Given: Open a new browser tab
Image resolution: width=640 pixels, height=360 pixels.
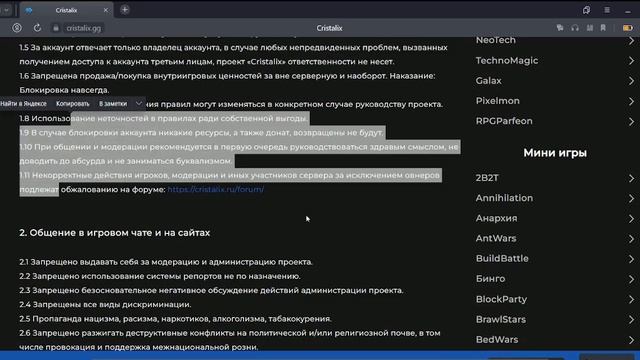Looking at the screenshot, I should (x=125, y=10).
